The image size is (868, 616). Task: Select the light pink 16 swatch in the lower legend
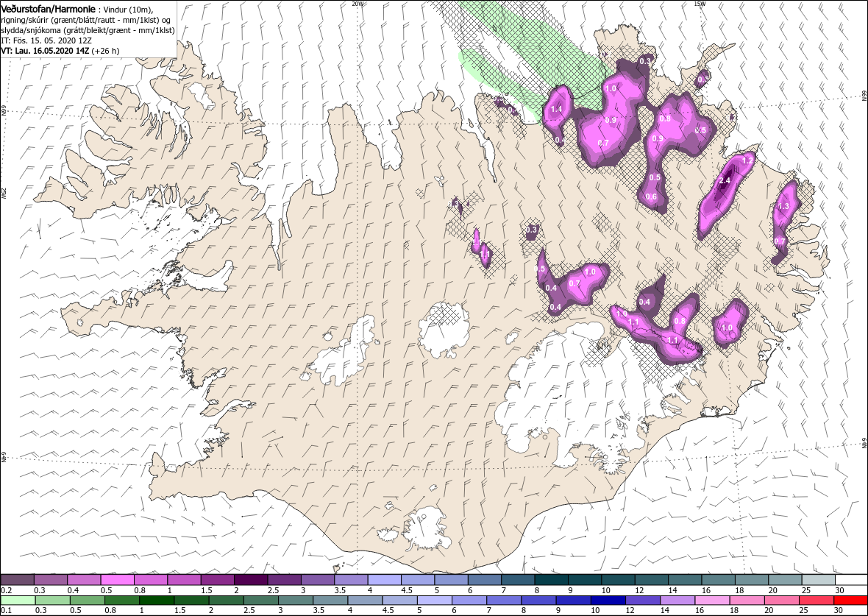tap(711, 600)
